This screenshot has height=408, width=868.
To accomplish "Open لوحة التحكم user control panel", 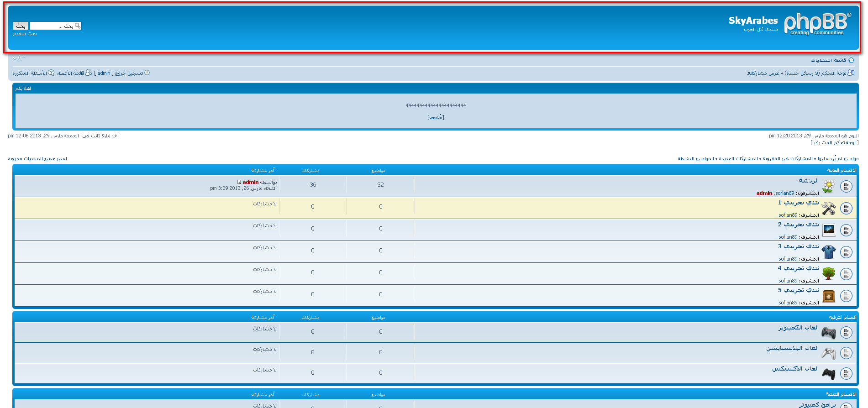I will click(834, 73).
